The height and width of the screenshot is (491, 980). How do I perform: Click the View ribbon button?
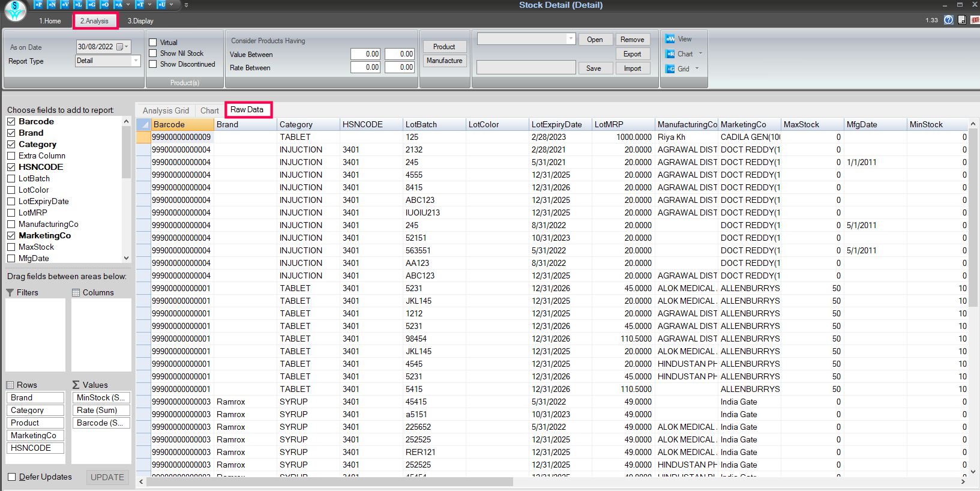679,39
